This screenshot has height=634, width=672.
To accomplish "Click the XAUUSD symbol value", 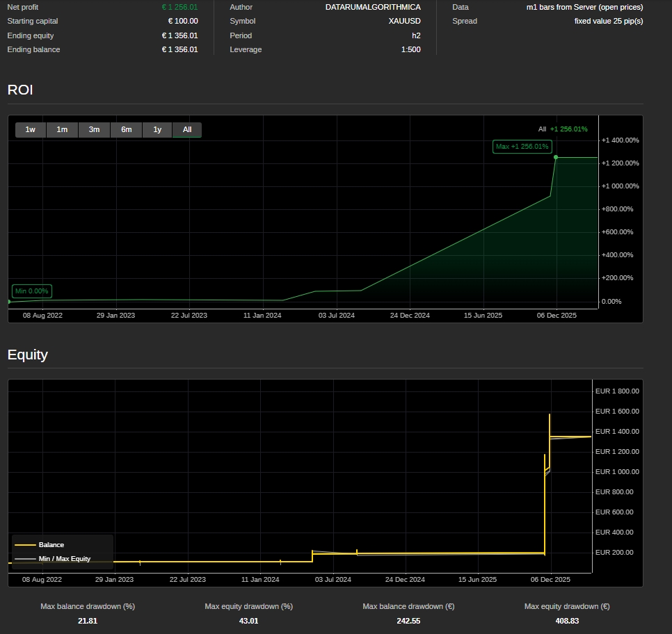I will 403,21.
